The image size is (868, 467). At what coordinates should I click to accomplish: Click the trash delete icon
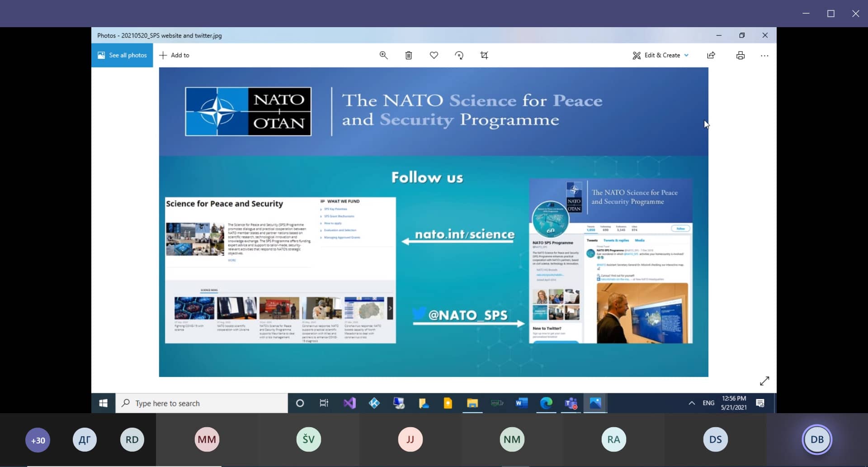point(409,55)
